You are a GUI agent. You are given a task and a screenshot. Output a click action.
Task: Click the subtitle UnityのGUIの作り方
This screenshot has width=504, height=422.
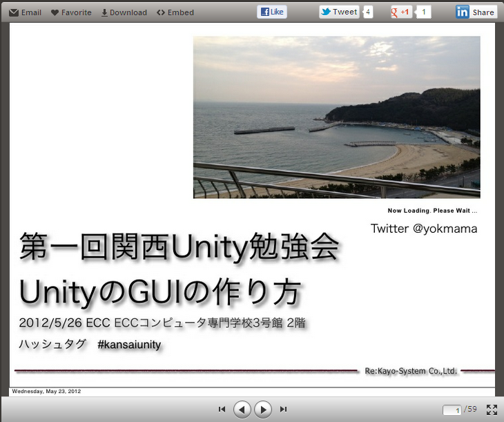click(x=160, y=292)
